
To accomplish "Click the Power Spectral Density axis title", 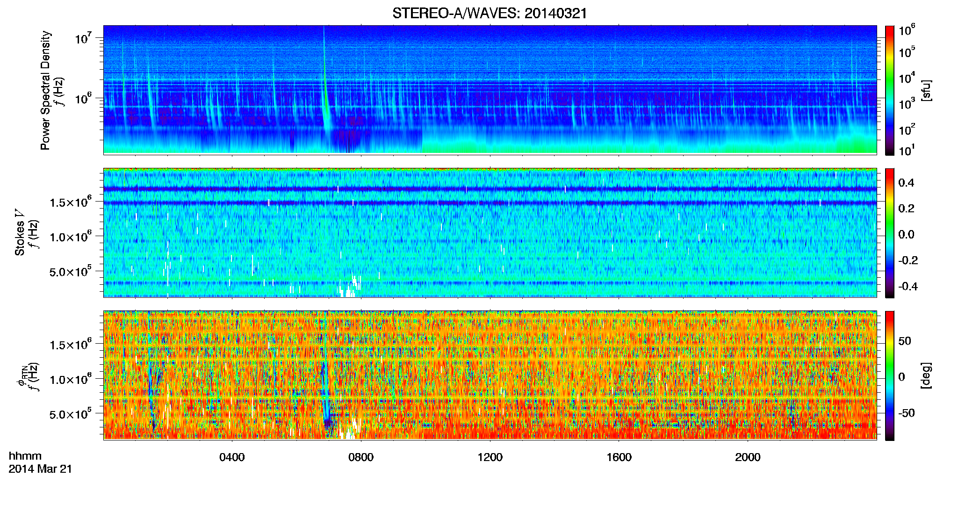I will click(46, 90).
